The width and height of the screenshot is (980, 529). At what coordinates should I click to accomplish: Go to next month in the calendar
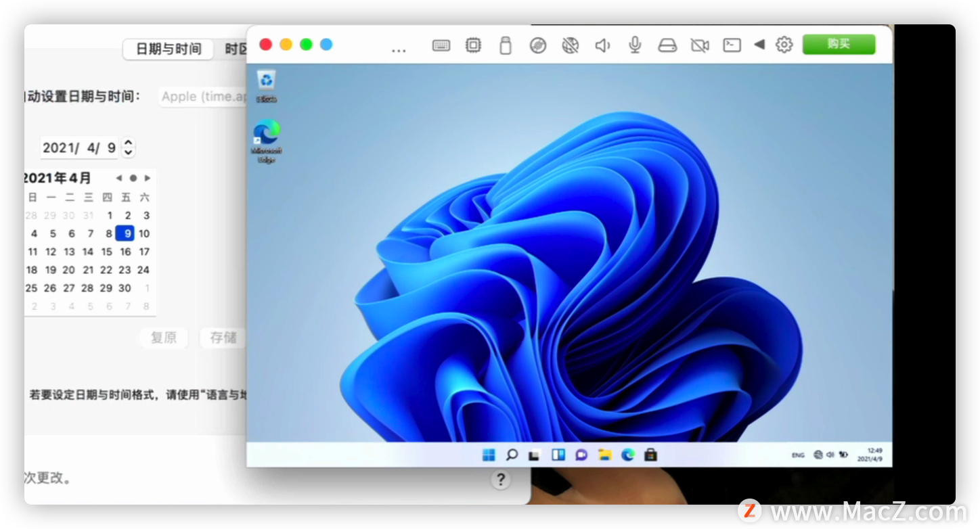click(148, 178)
